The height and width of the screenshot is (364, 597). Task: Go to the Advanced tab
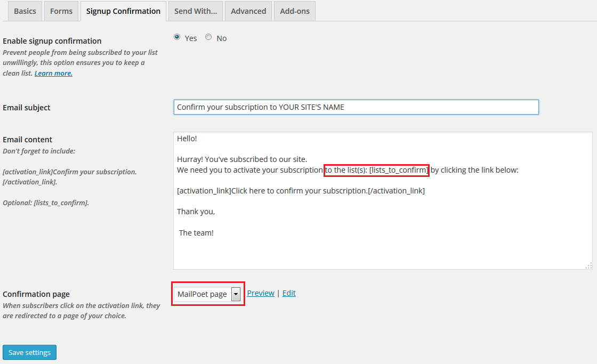[248, 11]
